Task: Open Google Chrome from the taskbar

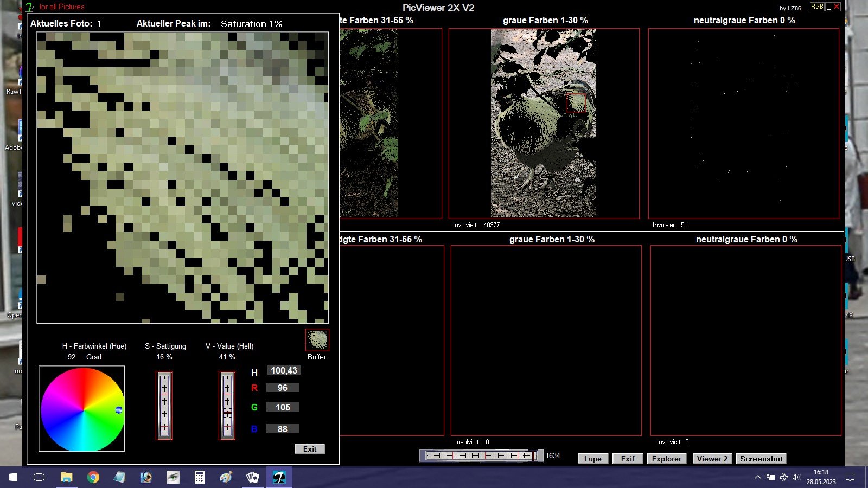Action: coord(93,477)
